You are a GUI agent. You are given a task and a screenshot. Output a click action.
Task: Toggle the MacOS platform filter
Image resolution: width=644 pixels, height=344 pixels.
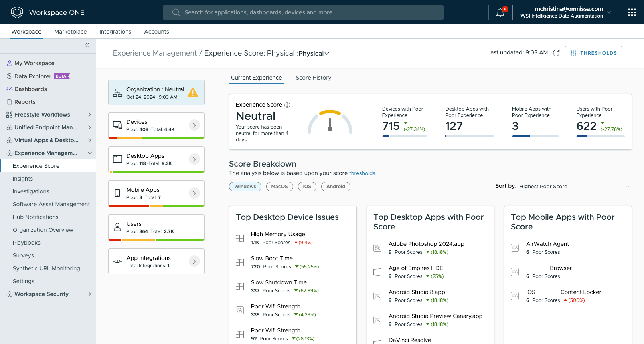click(x=279, y=187)
